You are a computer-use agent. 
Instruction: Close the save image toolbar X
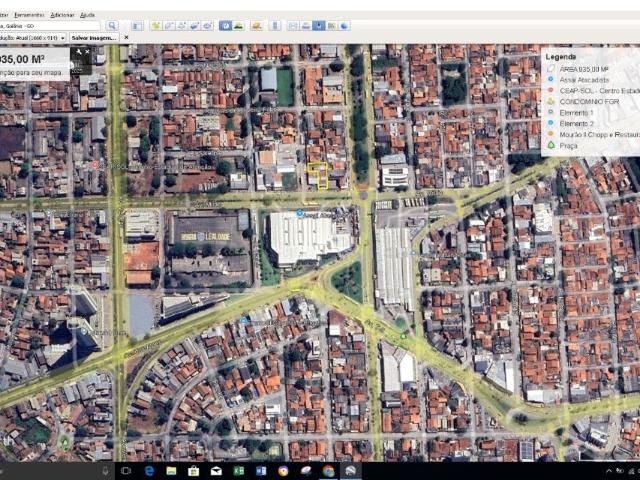tap(126, 38)
